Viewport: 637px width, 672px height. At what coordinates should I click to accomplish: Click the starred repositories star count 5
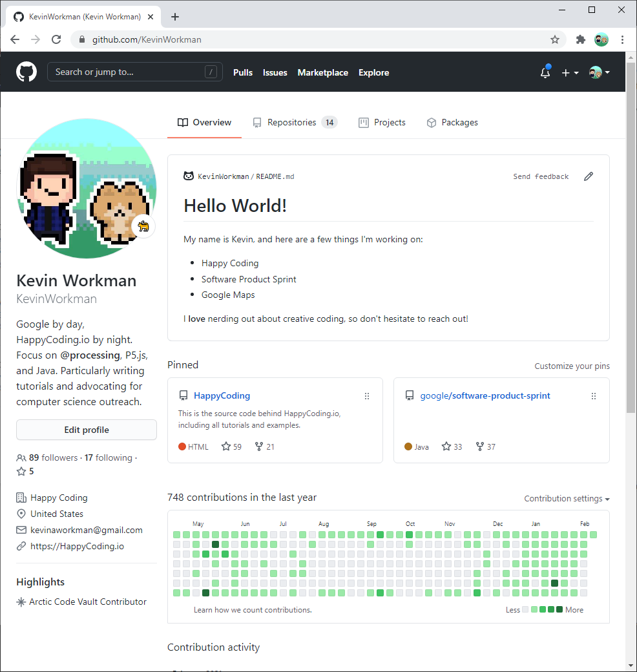[25, 472]
